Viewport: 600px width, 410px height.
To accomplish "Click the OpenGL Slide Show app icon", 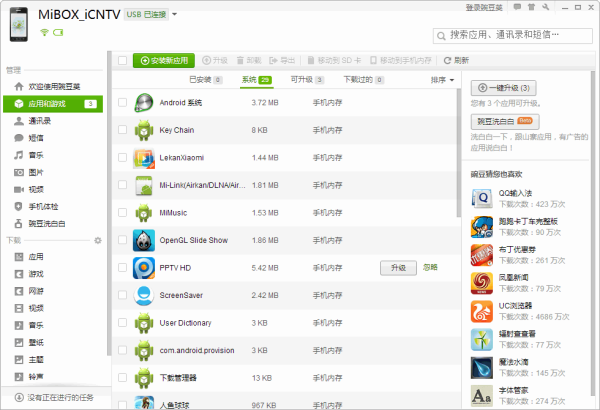I will [x=143, y=240].
